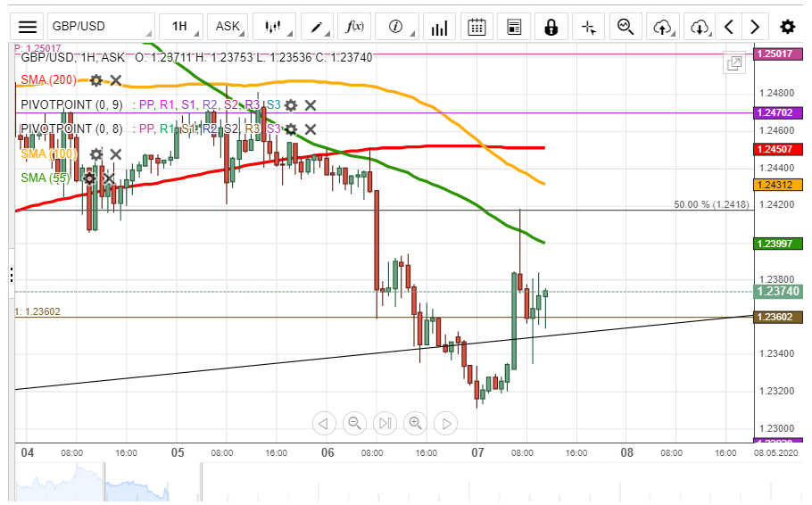Click the 50.00 % (1.2418) Fibonacci label
This screenshot has width=812, height=505.
click(711, 204)
